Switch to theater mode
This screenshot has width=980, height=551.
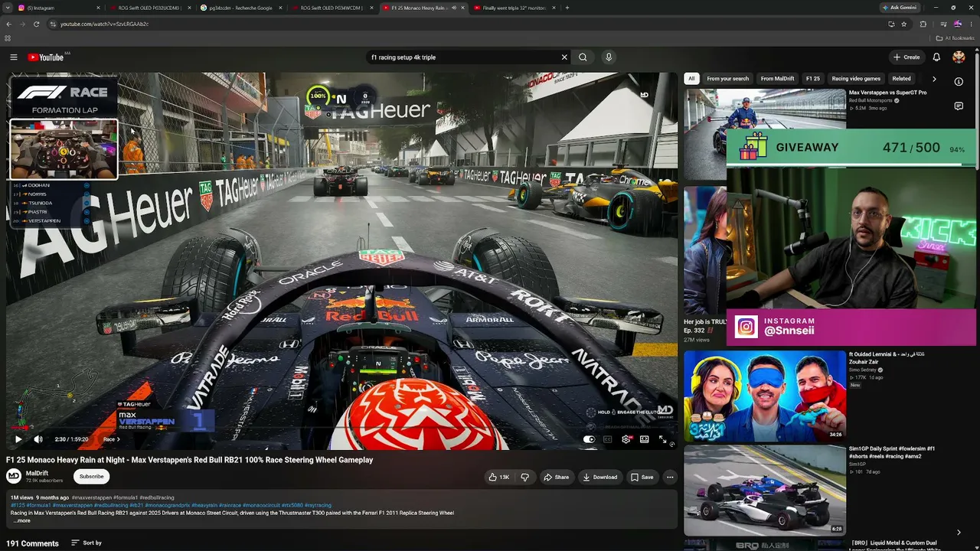[645, 439]
